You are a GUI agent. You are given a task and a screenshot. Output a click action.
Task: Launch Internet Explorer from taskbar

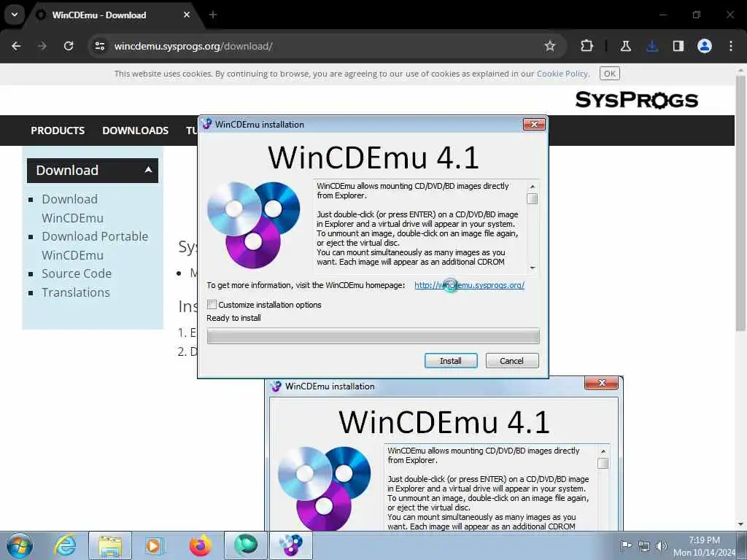tap(65, 545)
